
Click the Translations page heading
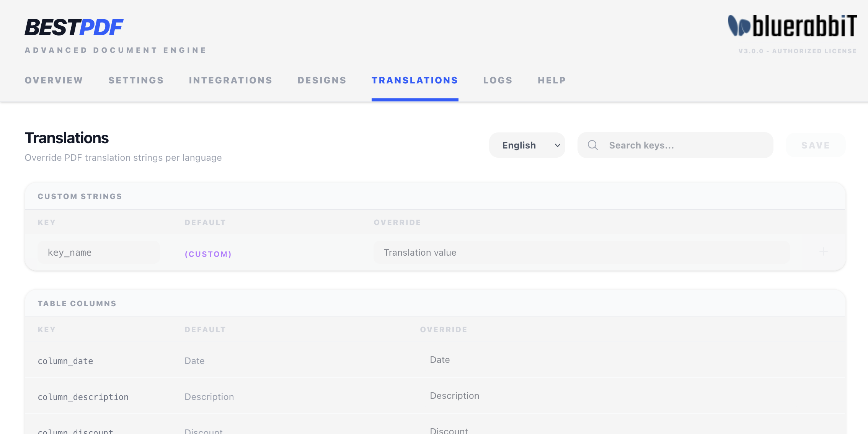click(x=67, y=138)
